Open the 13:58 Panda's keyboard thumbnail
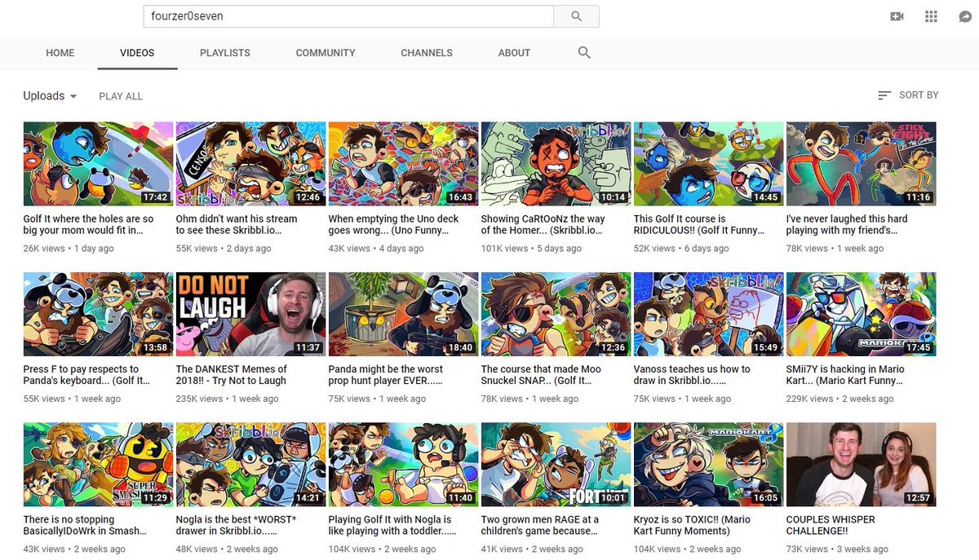The width and height of the screenshot is (979, 560). coord(98,315)
